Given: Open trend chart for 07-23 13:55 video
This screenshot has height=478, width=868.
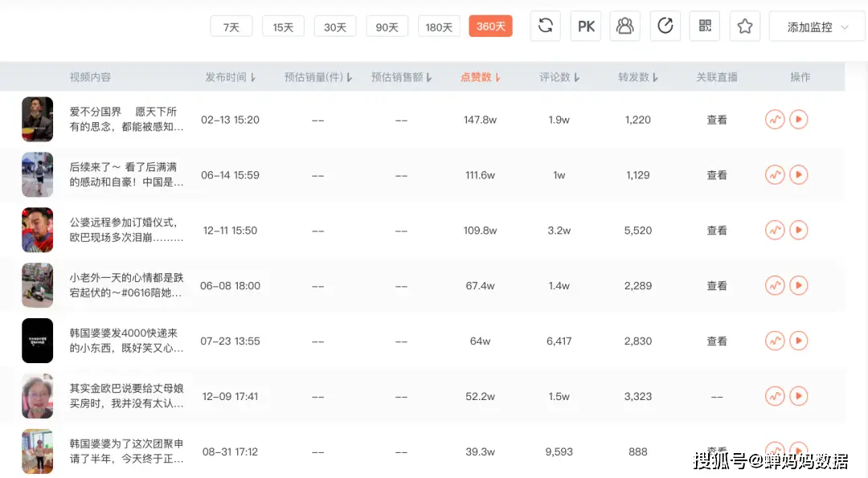Looking at the screenshot, I should (775, 341).
